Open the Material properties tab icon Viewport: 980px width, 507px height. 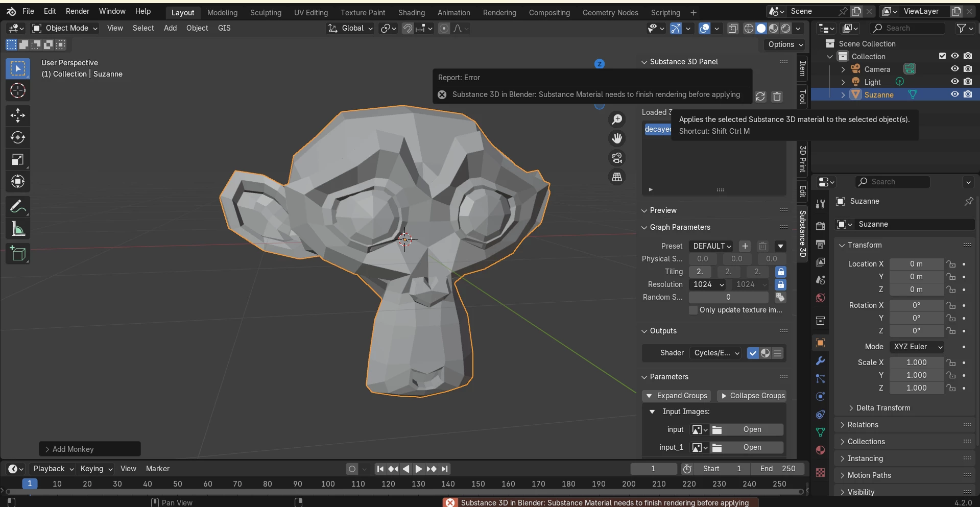point(820,450)
